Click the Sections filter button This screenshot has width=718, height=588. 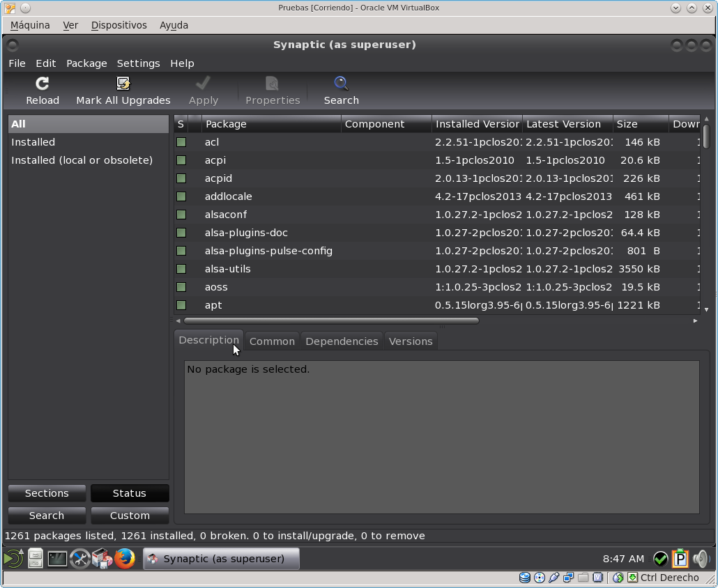point(47,493)
